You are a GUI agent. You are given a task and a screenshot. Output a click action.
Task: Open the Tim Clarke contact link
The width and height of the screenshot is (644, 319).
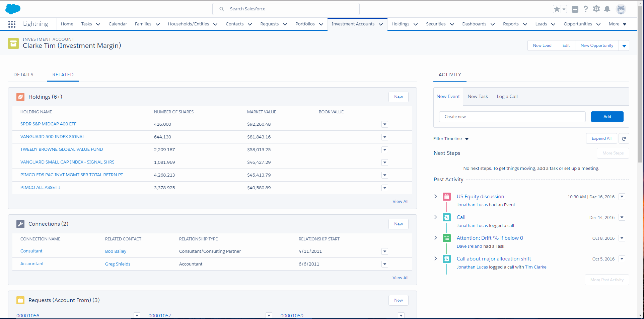(535, 267)
